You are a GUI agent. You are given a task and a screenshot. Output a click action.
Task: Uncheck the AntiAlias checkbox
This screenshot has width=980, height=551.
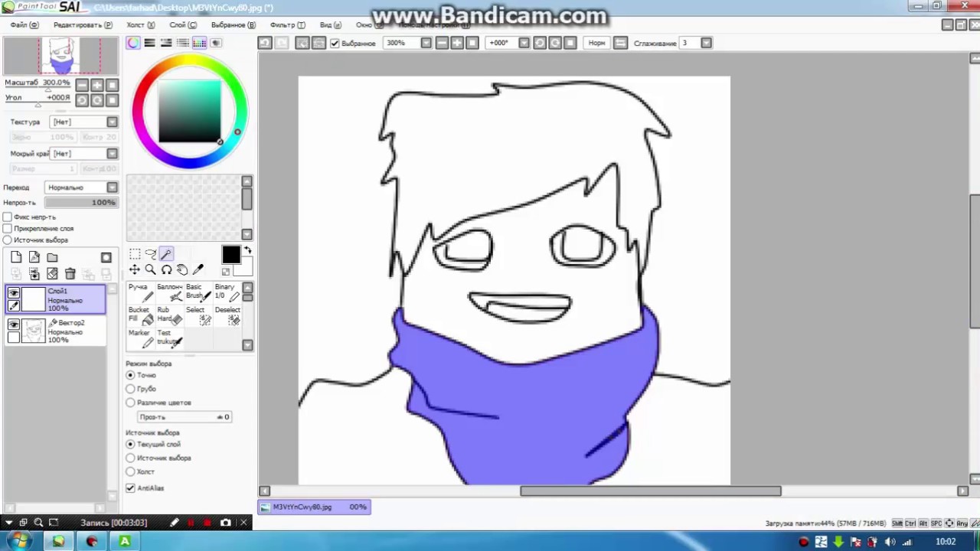pyautogui.click(x=130, y=488)
